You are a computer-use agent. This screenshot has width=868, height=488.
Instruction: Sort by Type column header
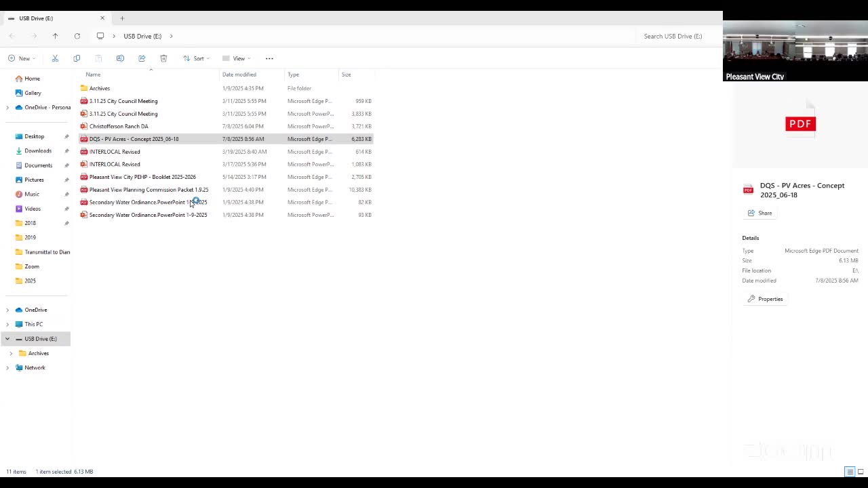click(x=293, y=75)
